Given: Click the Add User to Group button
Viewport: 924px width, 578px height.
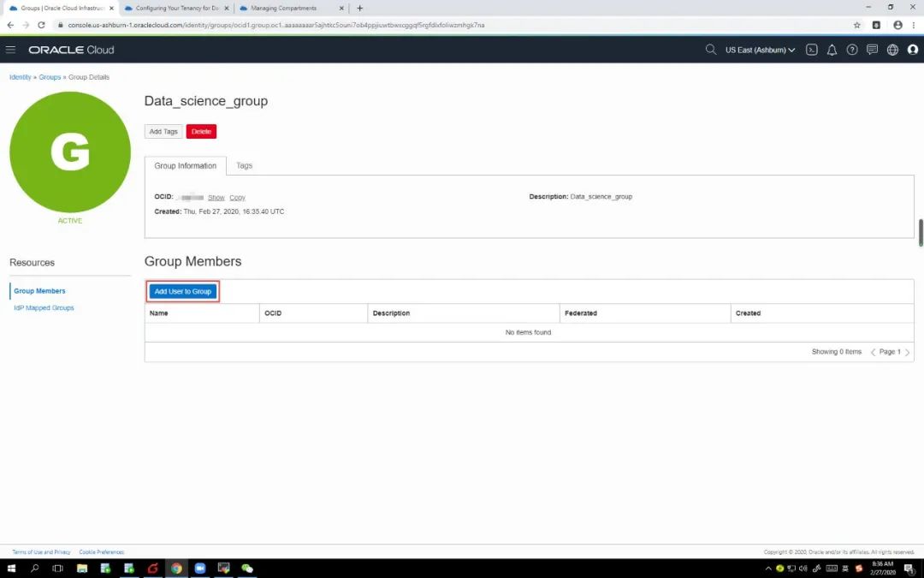Looking at the screenshot, I should (182, 291).
